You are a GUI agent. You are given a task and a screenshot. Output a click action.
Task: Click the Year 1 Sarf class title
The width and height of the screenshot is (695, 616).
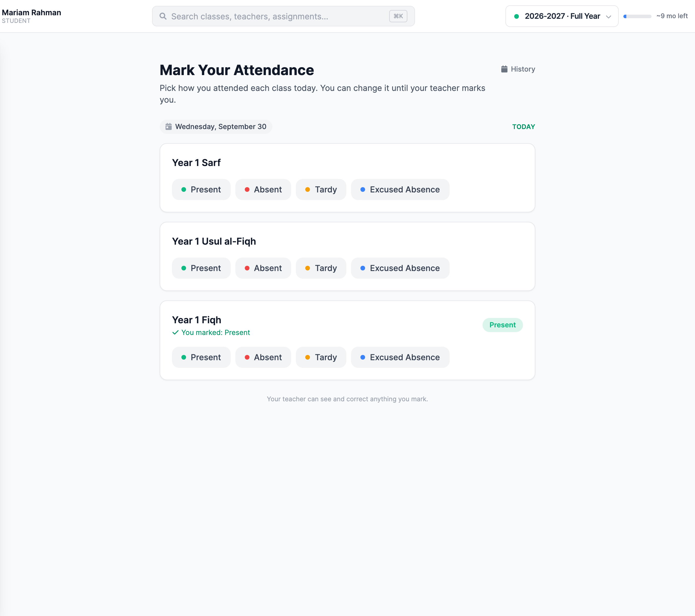(x=197, y=163)
